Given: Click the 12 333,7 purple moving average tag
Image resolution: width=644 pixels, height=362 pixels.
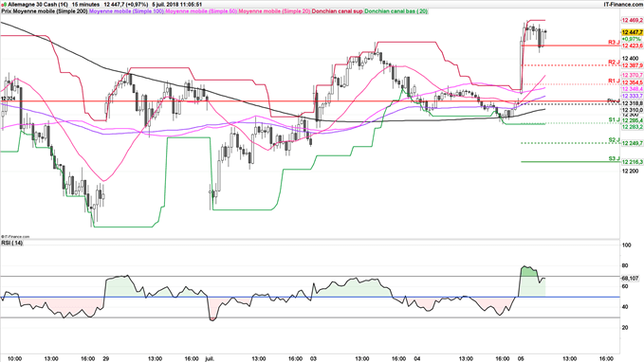Looking at the screenshot, I should tap(632, 96).
